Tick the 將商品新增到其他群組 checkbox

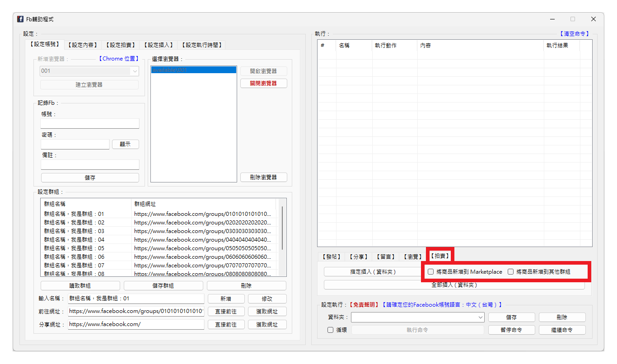[539, 272]
